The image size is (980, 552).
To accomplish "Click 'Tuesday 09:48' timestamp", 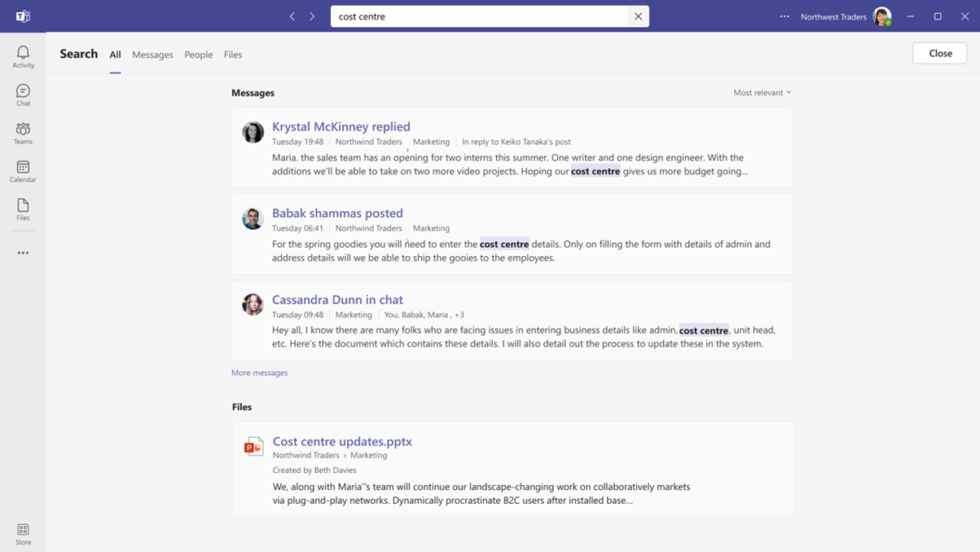I will (297, 315).
